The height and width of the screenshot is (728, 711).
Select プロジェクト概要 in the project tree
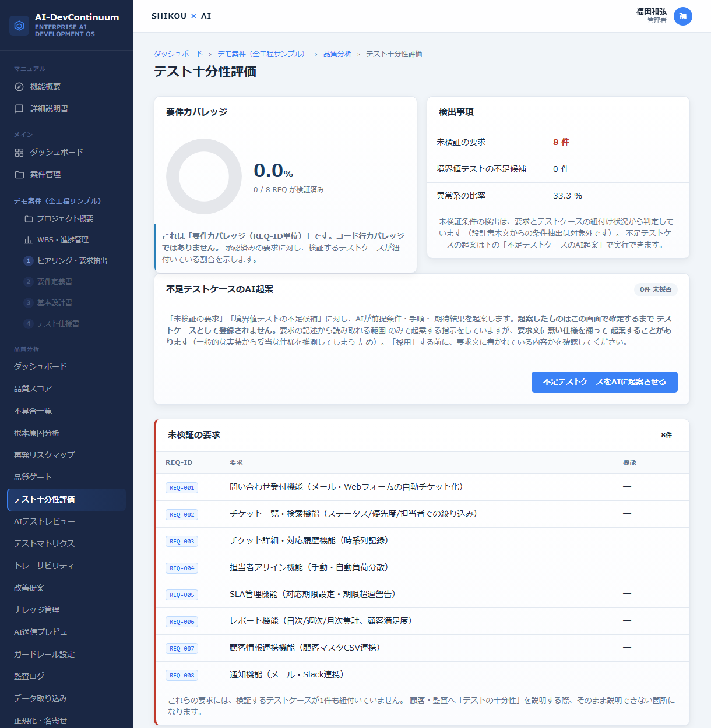pyautogui.click(x=66, y=219)
